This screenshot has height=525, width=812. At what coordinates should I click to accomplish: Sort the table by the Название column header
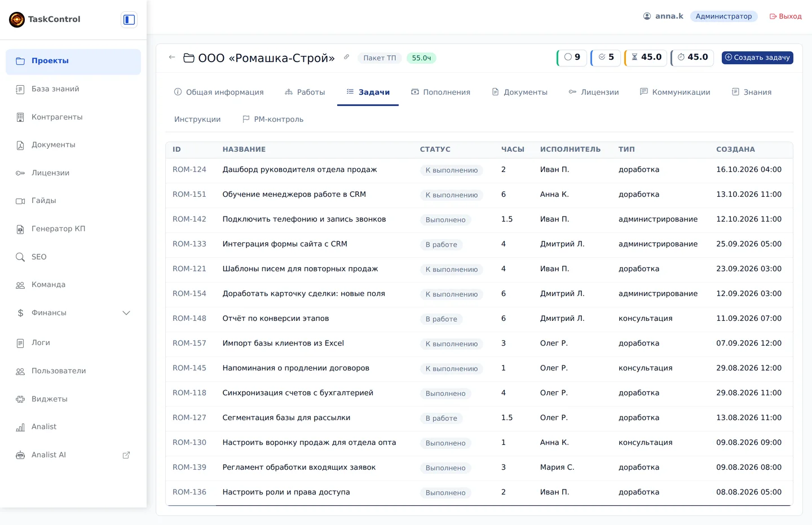coord(244,149)
